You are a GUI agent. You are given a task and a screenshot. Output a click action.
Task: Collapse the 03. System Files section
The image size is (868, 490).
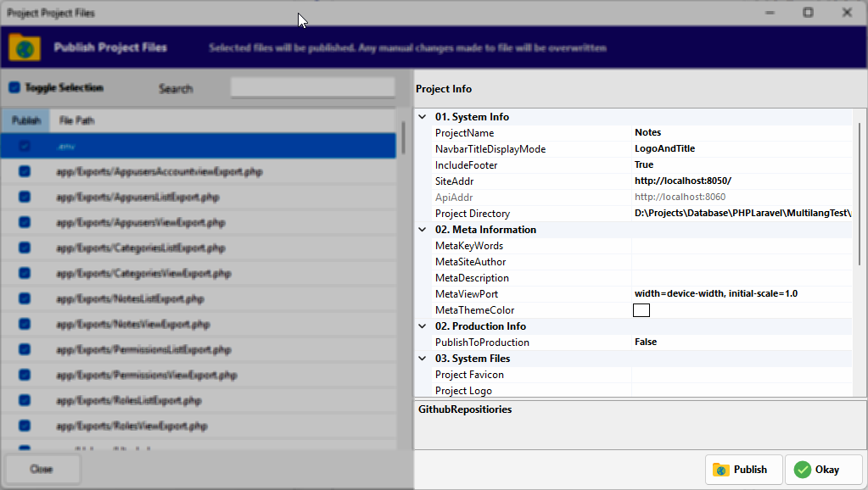423,359
